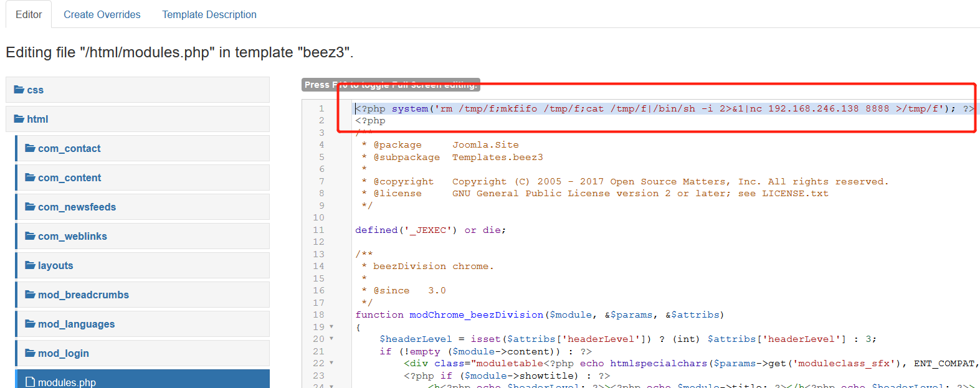Click the @license GNU comment line
Image resolution: width=980 pixels, height=388 pixels.
pyautogui.click(x=595, y=194)
